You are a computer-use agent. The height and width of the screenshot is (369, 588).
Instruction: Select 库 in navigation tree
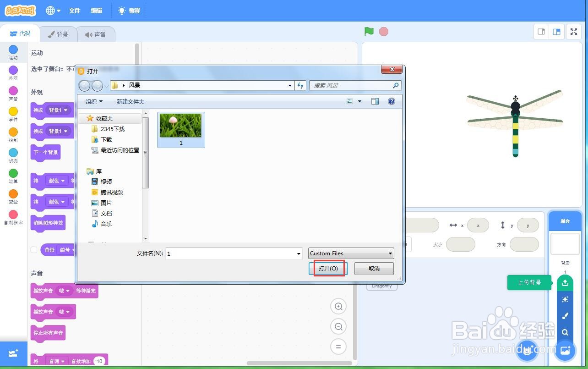(x=94, y=171)
